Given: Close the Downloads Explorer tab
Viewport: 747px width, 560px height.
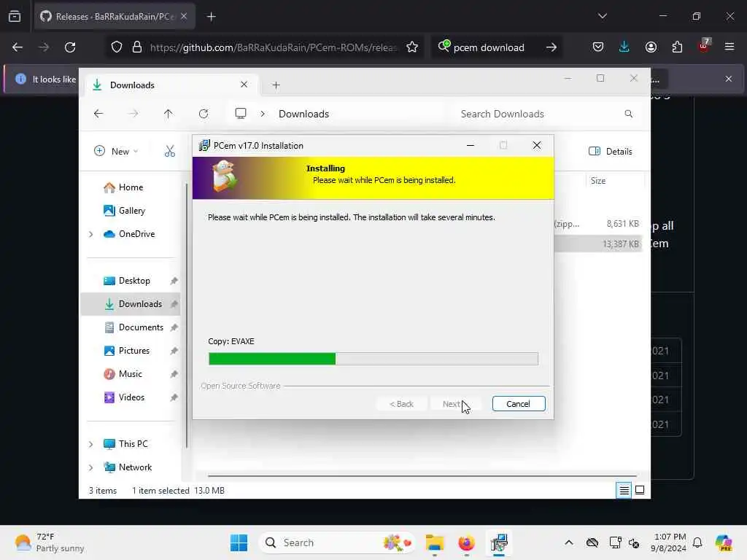Looking at the screenshot, I should point(244,85).
